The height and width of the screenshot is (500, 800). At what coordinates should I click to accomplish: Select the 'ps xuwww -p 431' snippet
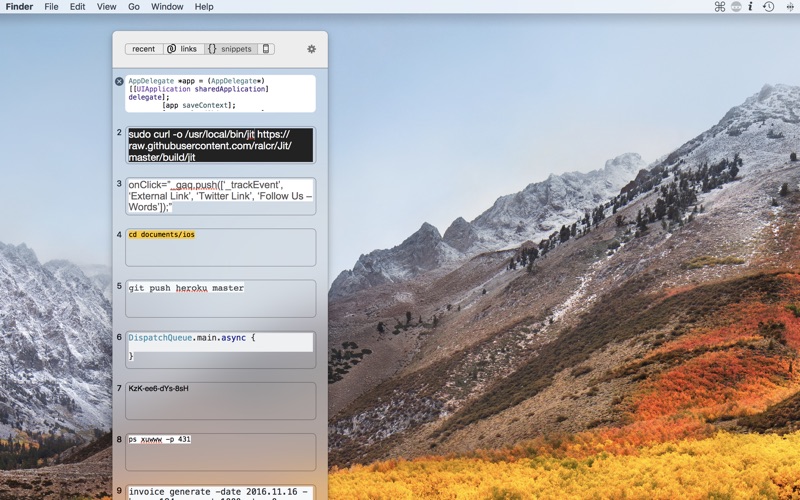click(x=220, y=452)
